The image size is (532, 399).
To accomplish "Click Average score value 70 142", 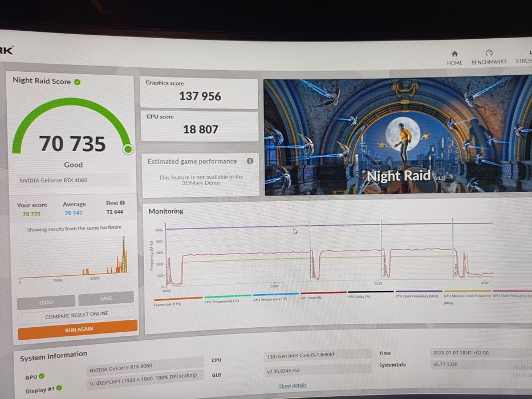I will coord(74,213).
